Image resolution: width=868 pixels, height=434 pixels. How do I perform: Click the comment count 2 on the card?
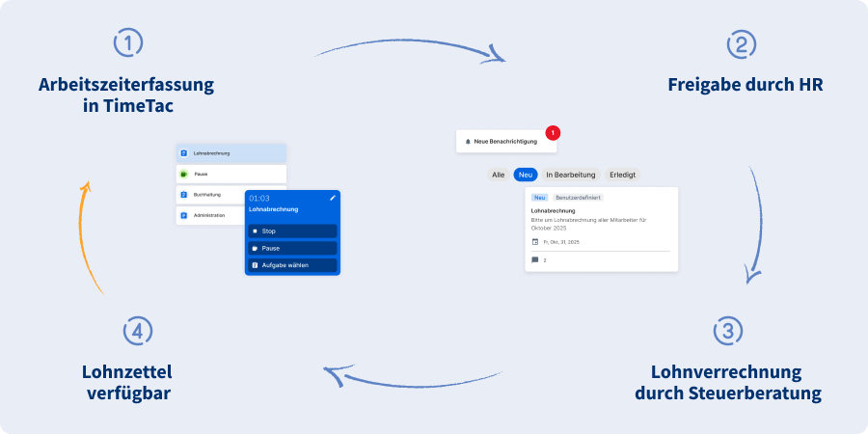tap(545, 260)
